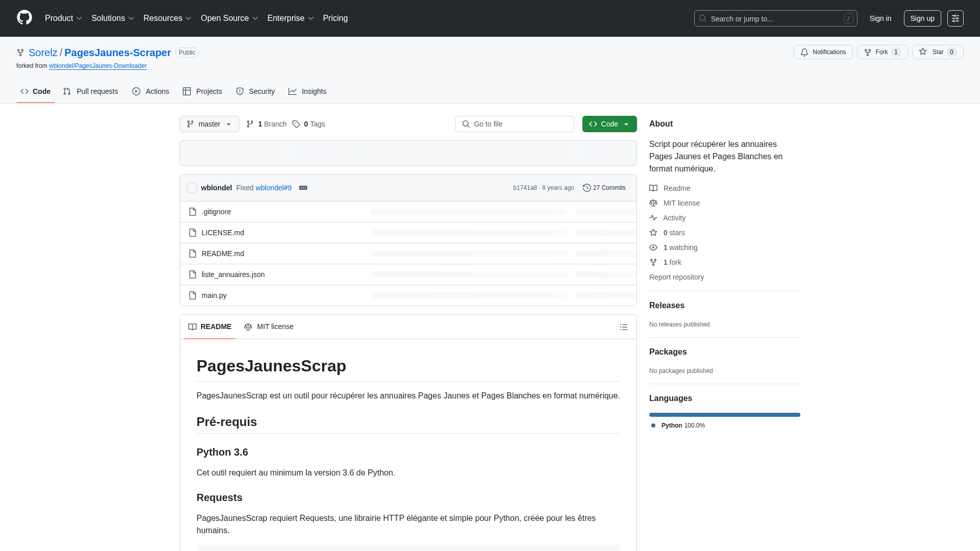Click the eye icon beside 1 watching

coord(653,247)
